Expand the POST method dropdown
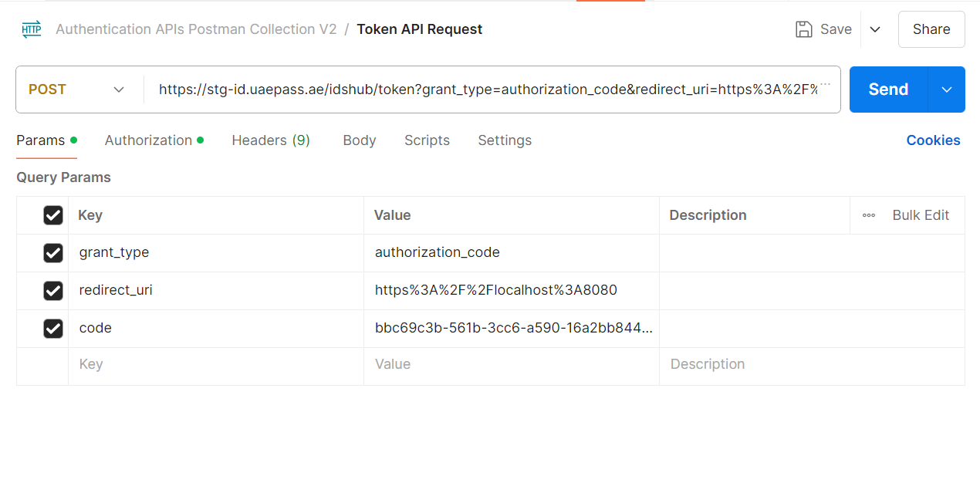 pos(119,89)
